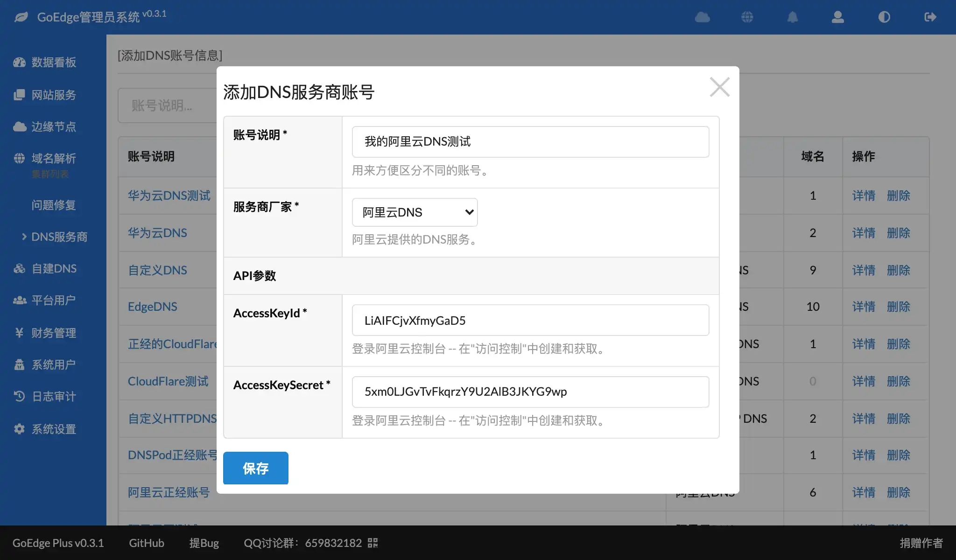This screenshot has width=956, height=560.
Task: Open the 阿里云DNS provider dropdown
Action: pos(415,212)
